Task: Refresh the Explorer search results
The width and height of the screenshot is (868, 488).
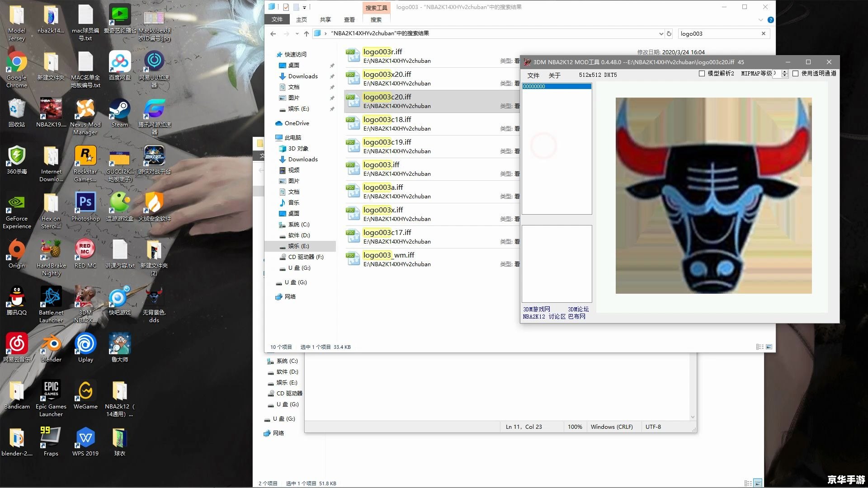Action: point(669,33)
